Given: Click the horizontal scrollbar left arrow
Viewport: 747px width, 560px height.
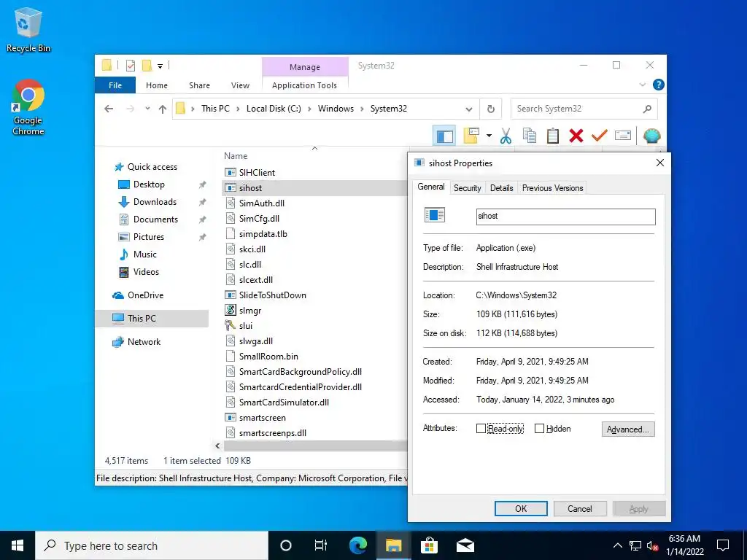Looking at the screenshot, I should (217, 446).
